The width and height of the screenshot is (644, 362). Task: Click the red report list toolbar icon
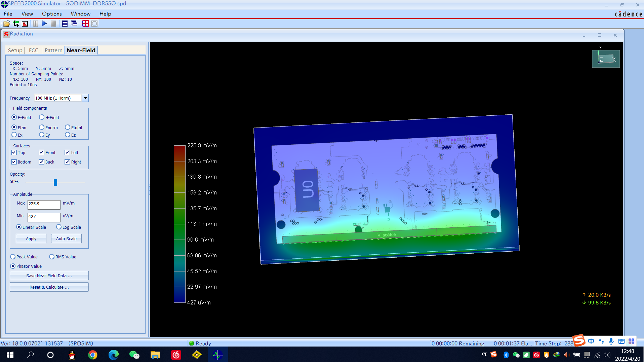(25, 24)
